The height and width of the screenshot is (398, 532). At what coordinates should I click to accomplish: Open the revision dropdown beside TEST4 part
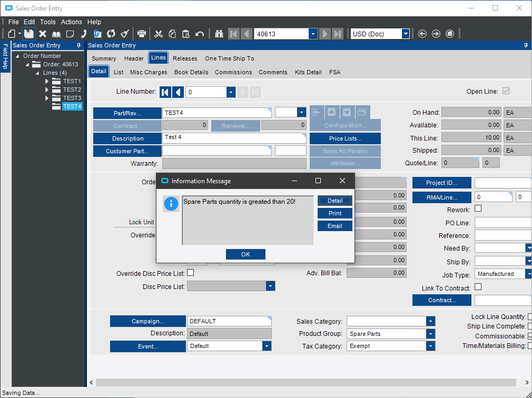301,113
